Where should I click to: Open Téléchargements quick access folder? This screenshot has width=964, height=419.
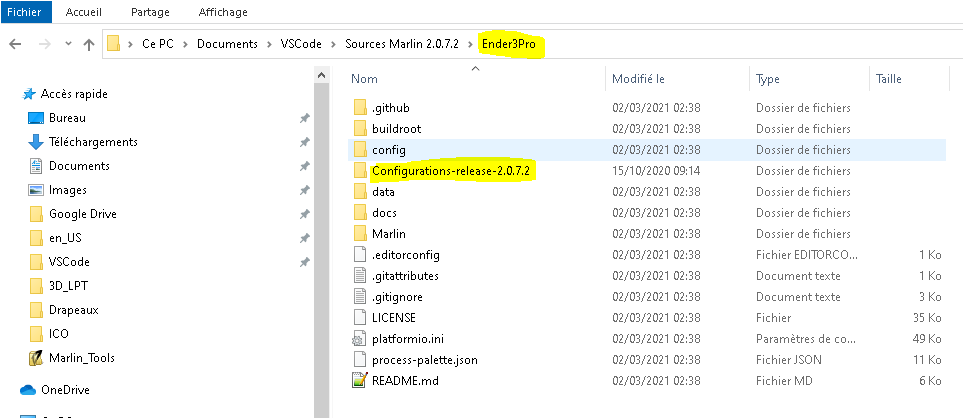(93, 142)
